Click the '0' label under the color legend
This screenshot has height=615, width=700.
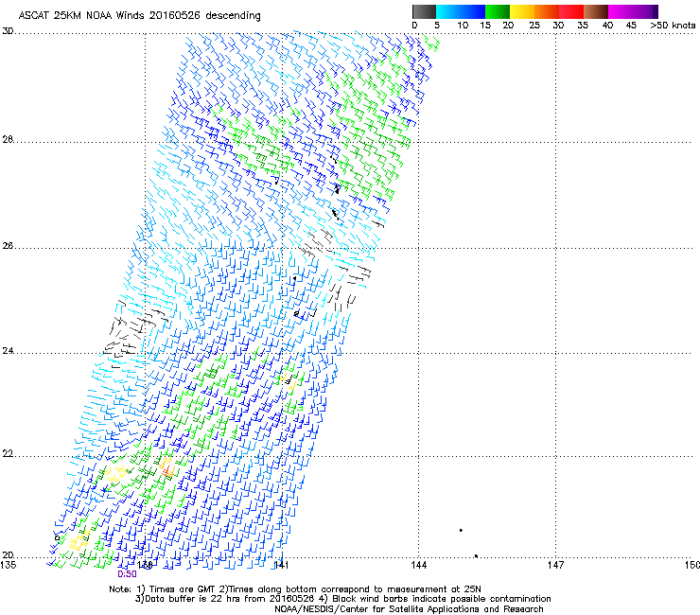tap(414, 26)
